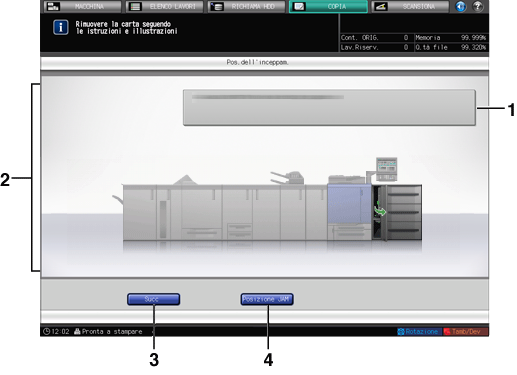Click the Cont. ORIG. counter
The width and height of the screenshot is (517, 375).
click(x=376, y=38)
